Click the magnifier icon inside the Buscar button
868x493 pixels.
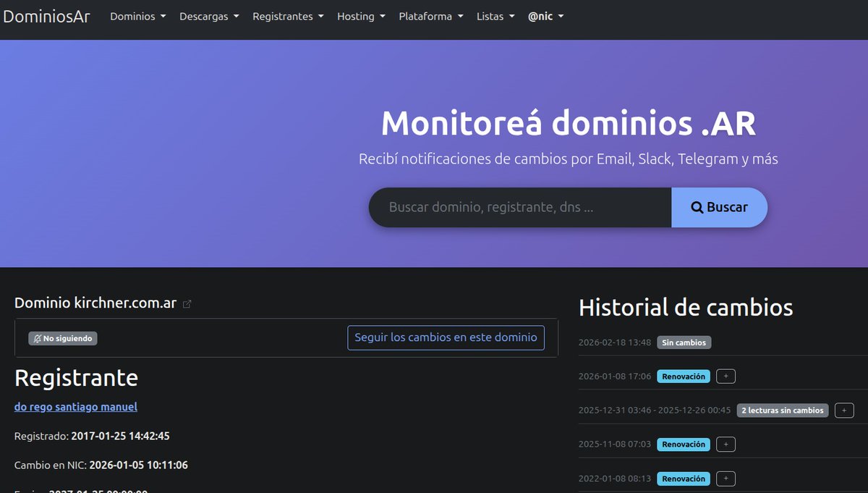coord(697,207)
